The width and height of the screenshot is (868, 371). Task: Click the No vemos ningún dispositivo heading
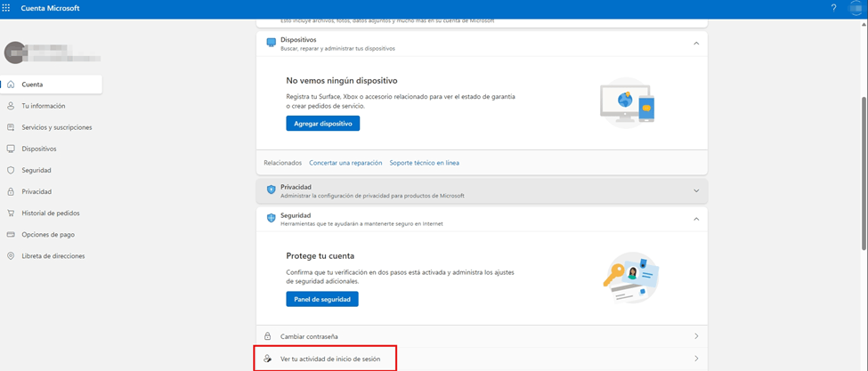(342, 81)
